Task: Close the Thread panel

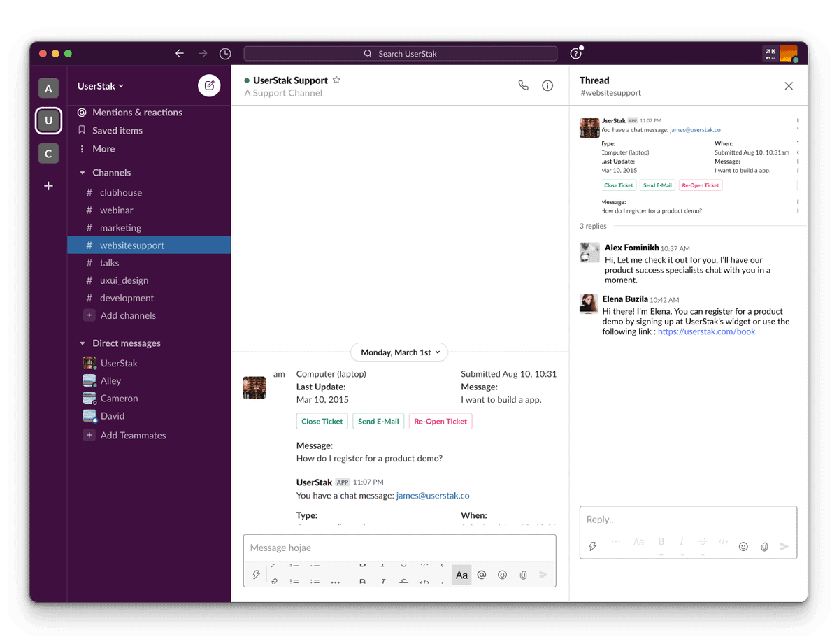Action: (789, 86)
